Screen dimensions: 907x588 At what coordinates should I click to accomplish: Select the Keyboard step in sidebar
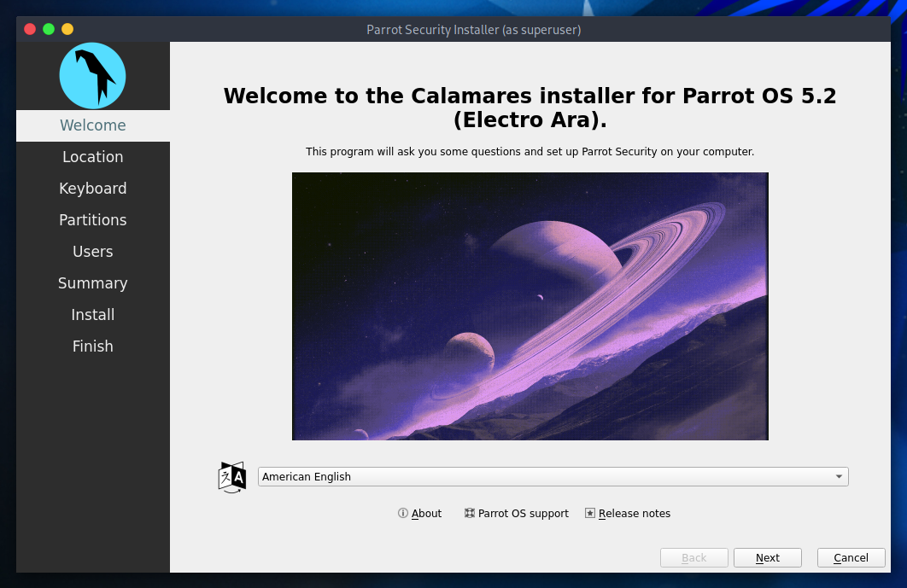(x=92, y=189)
